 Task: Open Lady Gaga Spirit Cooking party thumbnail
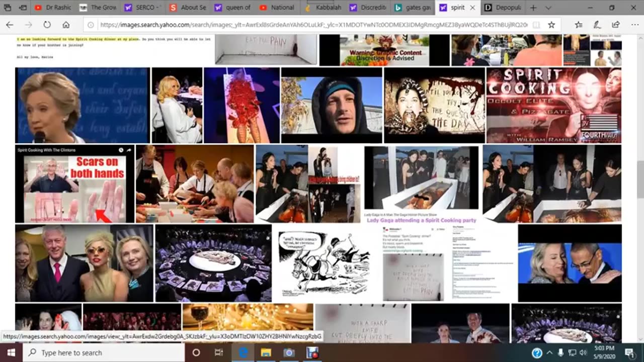421,184
